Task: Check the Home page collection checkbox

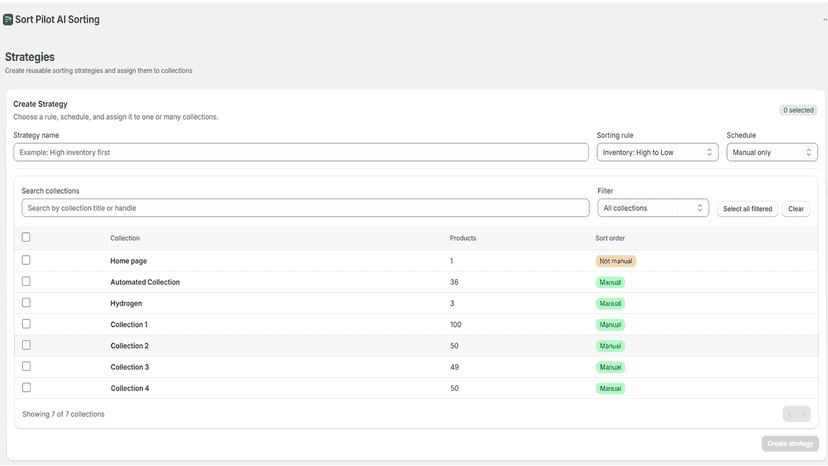Action: pos(26,260)
